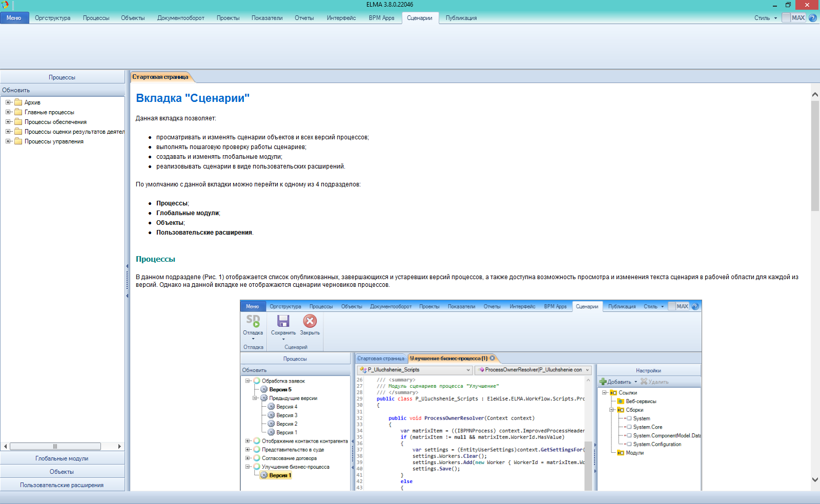This screenshot has width=820, height=504.
Task: Click the page scroll-down arrow
Action: (815, 480)
